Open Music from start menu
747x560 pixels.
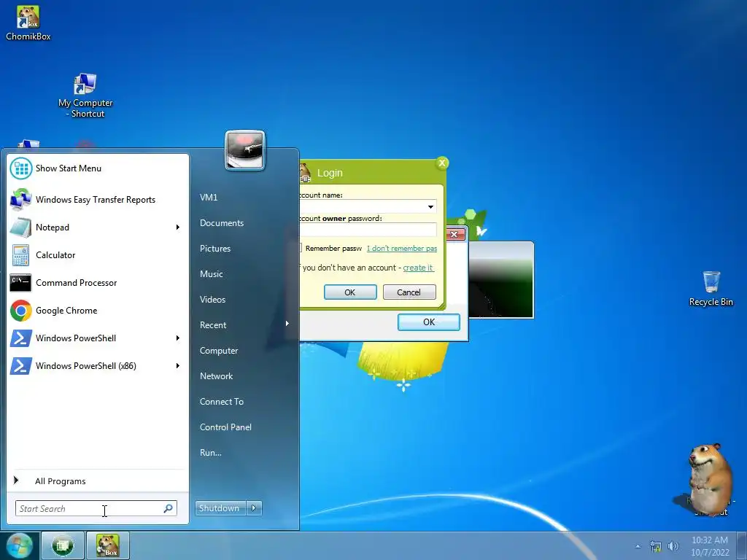click(x=211, y=274)
